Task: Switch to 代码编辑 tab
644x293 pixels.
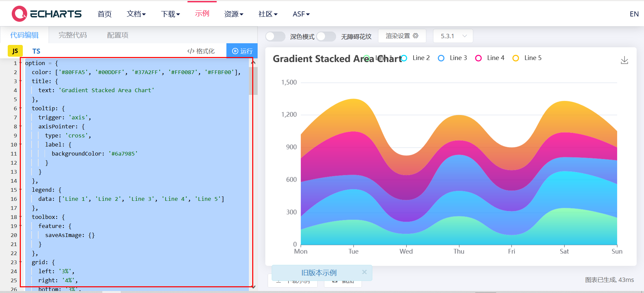Action: click(24, 35)
